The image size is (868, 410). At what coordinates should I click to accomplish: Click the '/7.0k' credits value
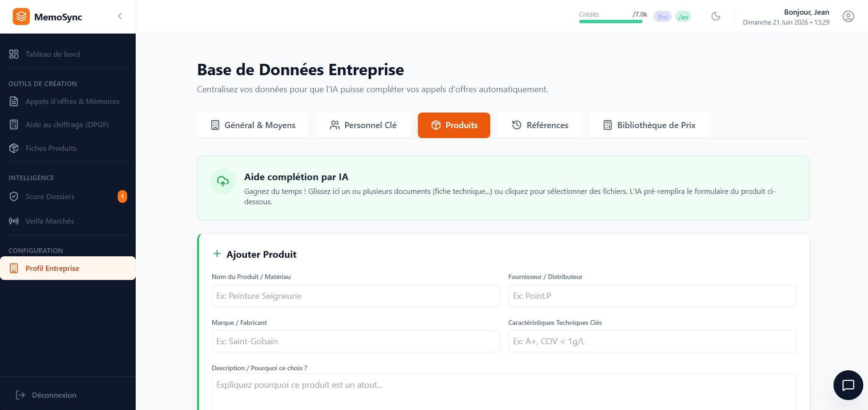[x=640, y=14]
